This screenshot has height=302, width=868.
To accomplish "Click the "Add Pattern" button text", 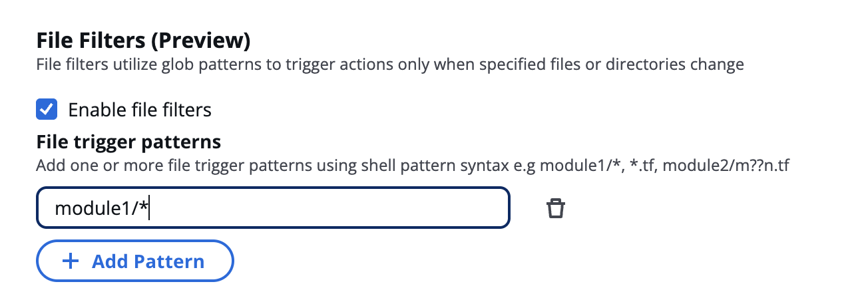I will 148,261.
